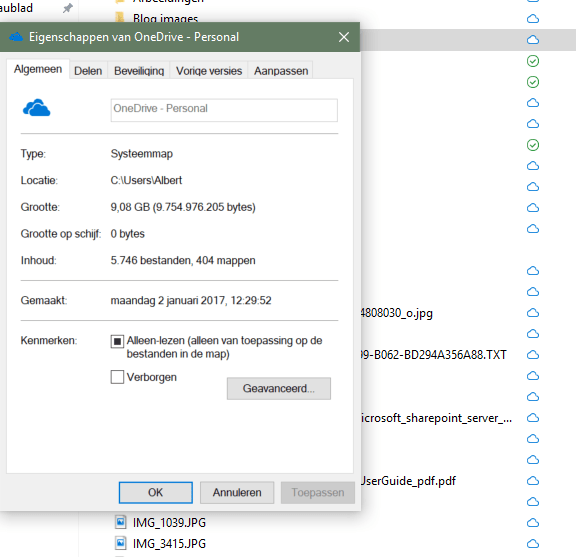576x557 pixels.
Task: Open the Geavanceerd options
Action: (x=278, y=388)
